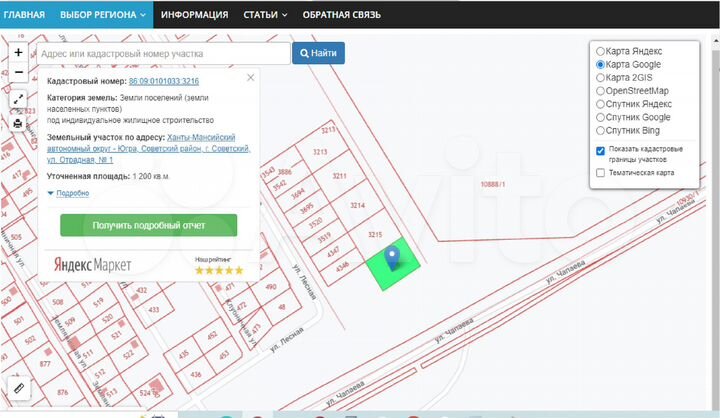Screen dimensions: 720x418
Task: Uncheck Показать кадастровые границы участков
Action: [x=600, y=150]
